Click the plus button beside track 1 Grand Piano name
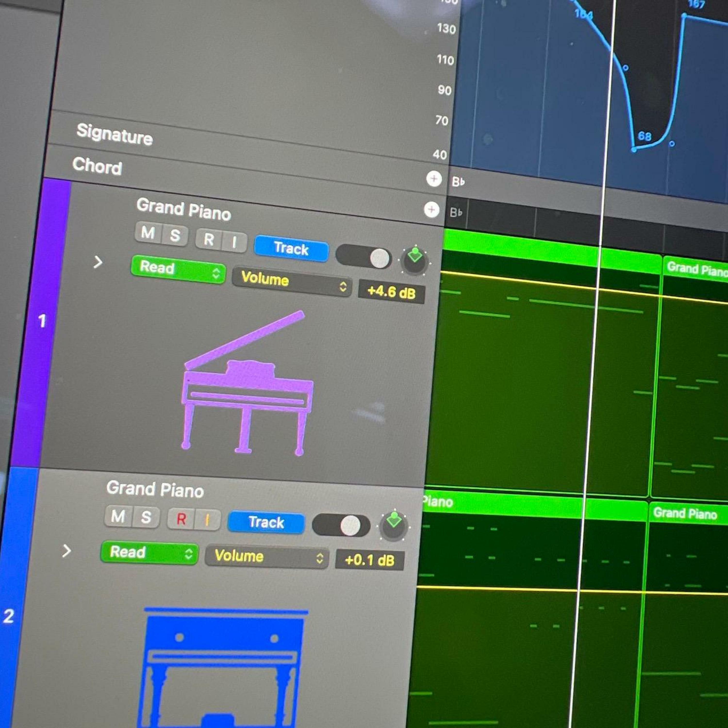The width and height of the screenshot is (728, 728). click(x=431, y=209)
